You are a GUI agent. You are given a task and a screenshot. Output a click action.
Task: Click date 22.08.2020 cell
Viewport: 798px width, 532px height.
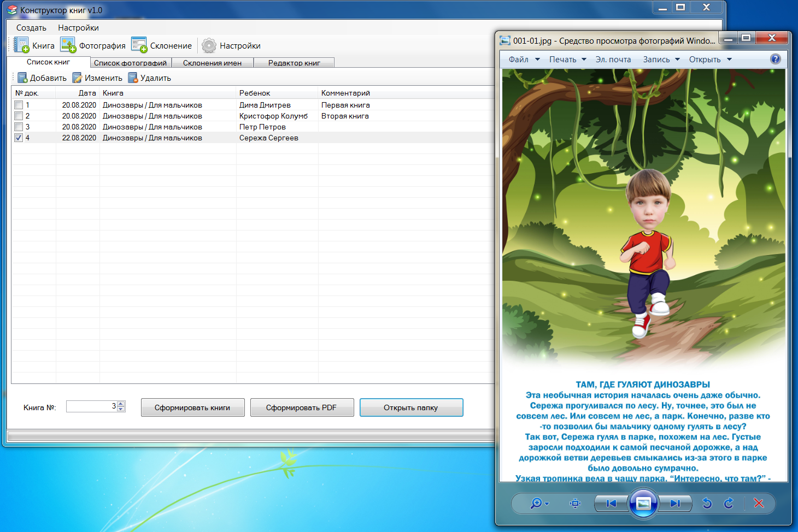[79, 138]
